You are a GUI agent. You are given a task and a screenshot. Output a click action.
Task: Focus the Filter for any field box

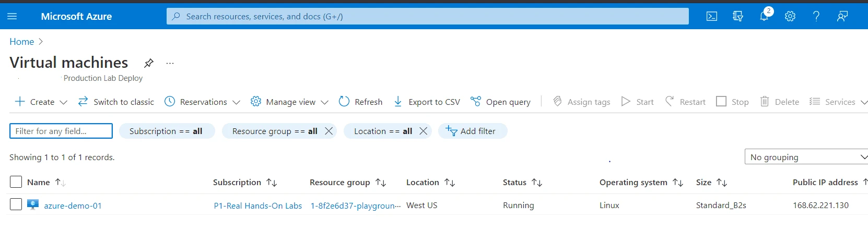[61, 131]
